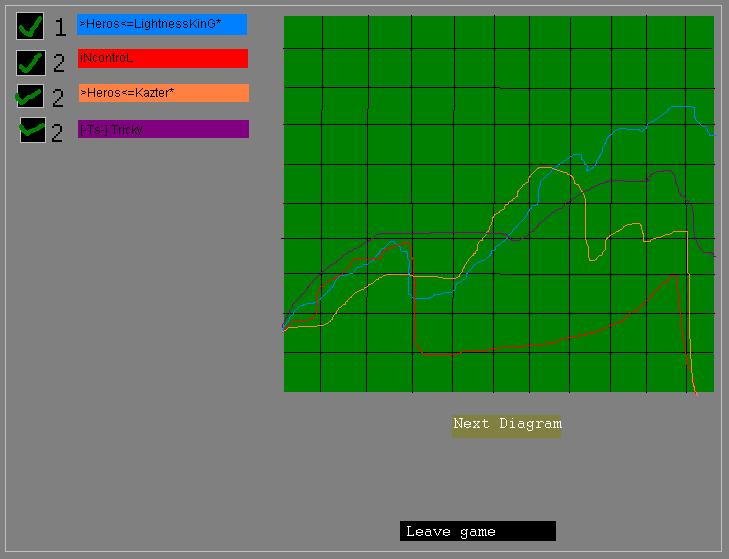
Task: Select the purple [-Ts-] Tricky name bar
Action: (163, 129)
